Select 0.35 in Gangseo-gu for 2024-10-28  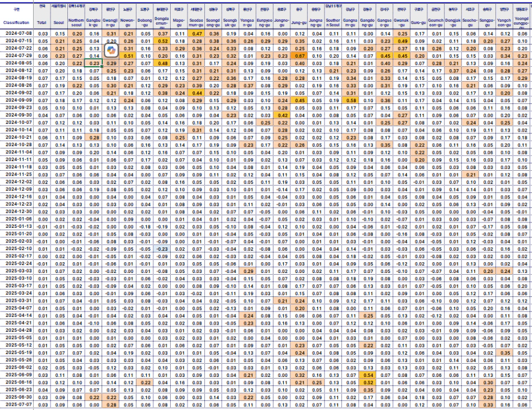click(385, 145)
